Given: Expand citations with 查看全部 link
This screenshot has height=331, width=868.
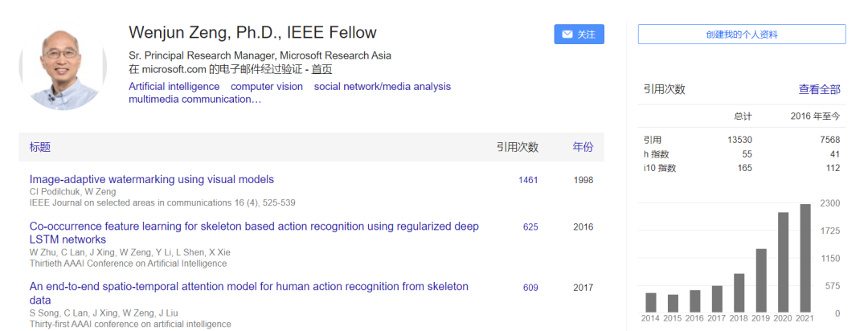Looking at the screenshot, I should coord(819,89).
